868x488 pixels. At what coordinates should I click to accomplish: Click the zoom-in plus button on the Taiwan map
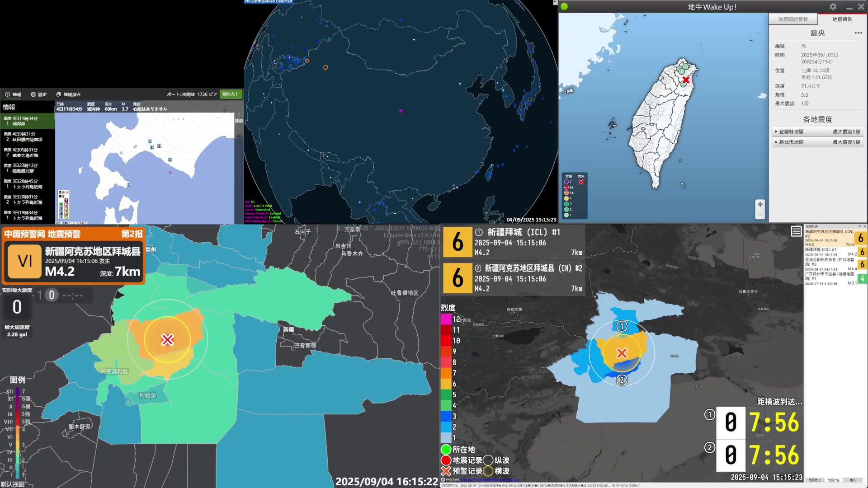(759, 204)
